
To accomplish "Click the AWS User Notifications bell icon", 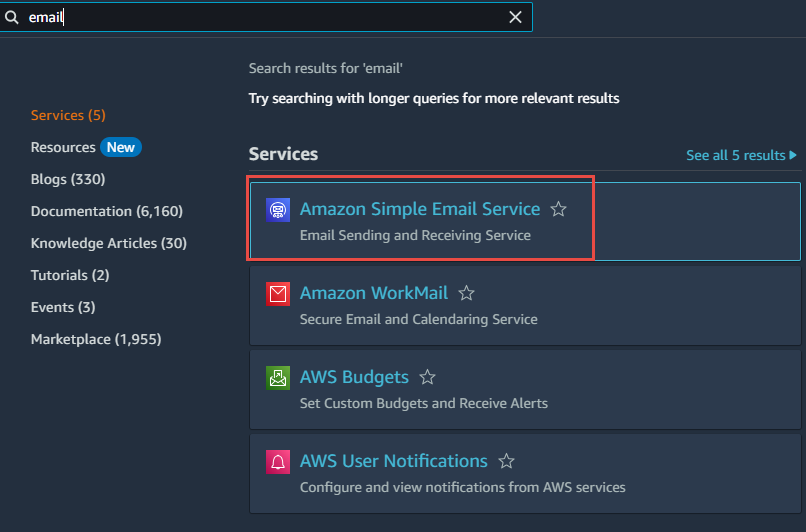I will click(278, 462).
